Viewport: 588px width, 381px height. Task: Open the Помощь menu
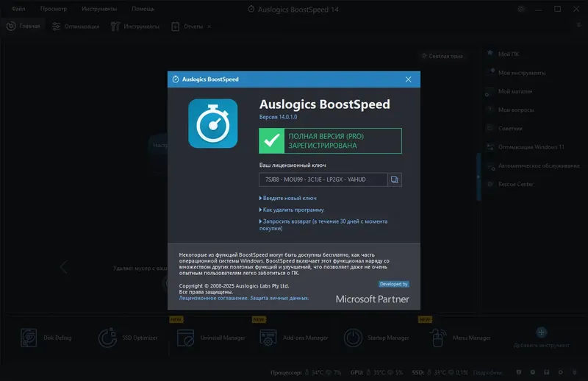[143, 9]
